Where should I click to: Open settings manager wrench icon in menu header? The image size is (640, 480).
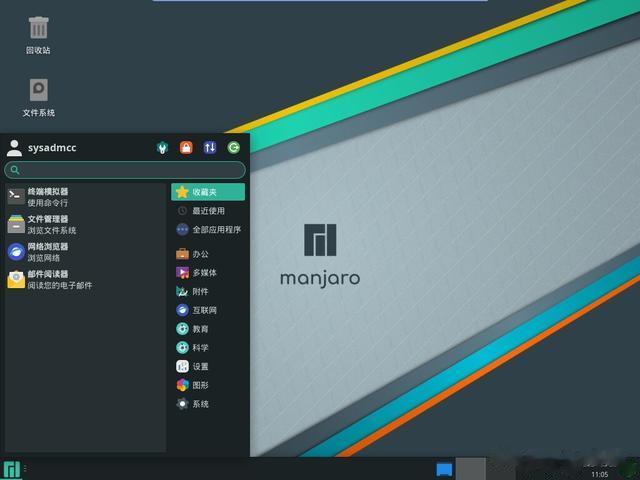pyautogui.click(x=162, y=147)
